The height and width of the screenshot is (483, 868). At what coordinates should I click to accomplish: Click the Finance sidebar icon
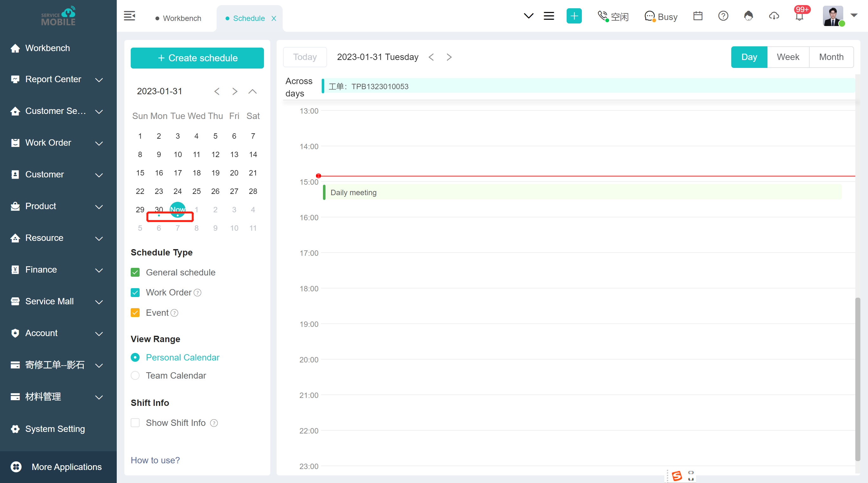point(15,270)
